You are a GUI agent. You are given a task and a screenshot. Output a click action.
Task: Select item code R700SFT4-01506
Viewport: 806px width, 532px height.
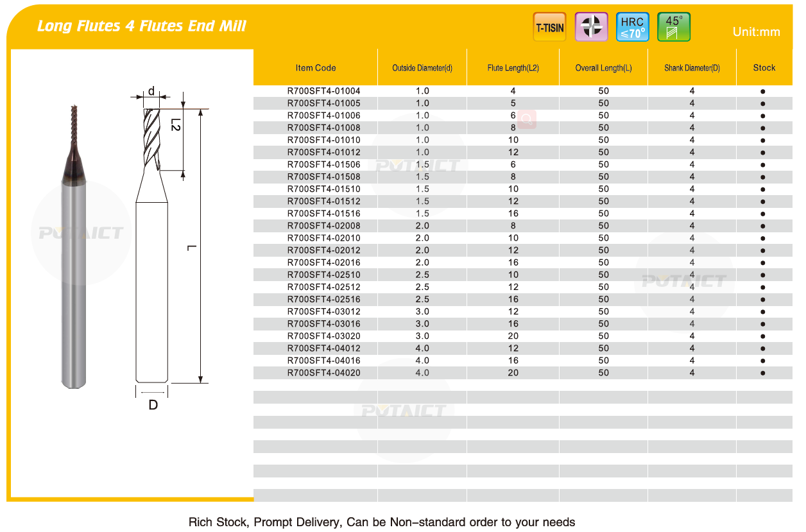click(323, 165)
